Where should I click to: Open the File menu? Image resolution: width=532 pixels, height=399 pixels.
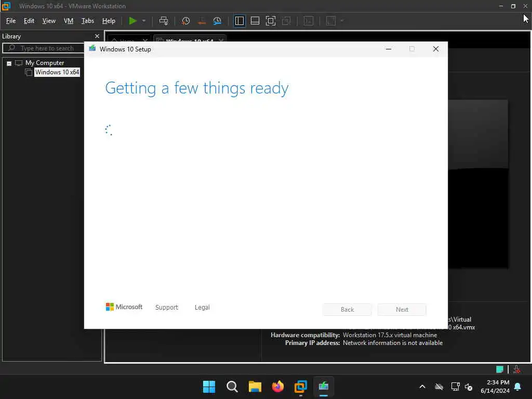pos(11,21)
